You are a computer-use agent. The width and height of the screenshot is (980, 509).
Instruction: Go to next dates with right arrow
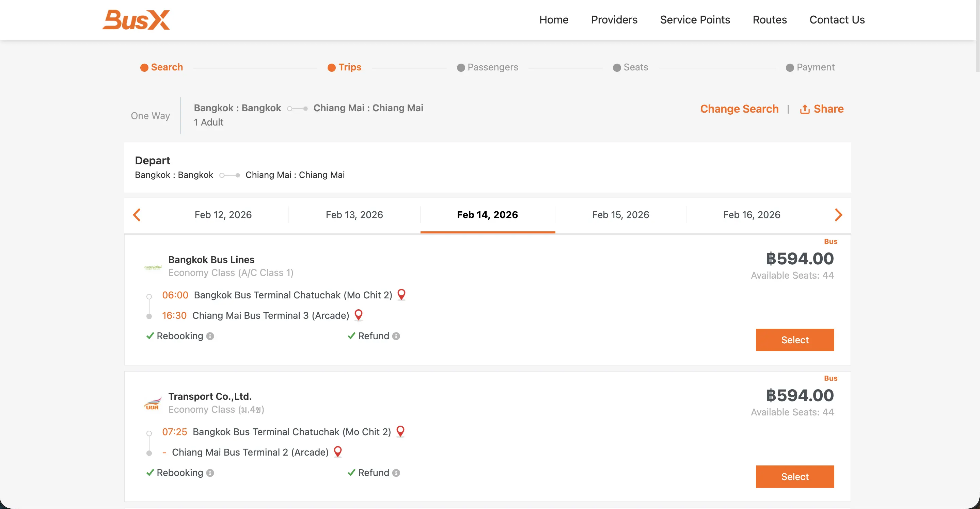(x=838, y=215)
